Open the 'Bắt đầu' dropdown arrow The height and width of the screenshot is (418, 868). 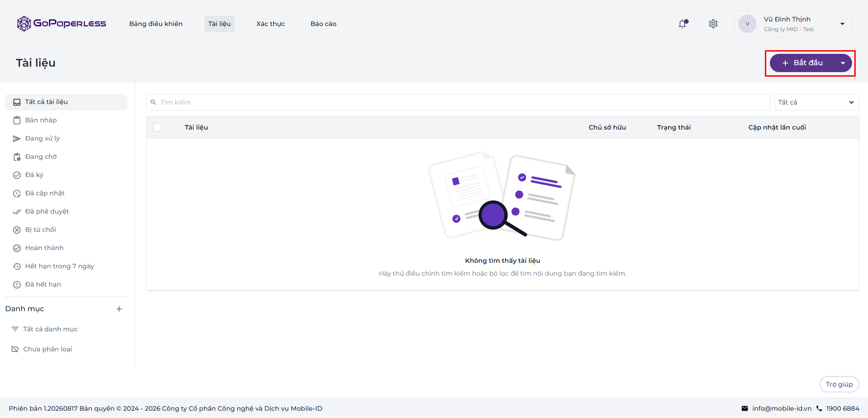click(x=843, y=63)
